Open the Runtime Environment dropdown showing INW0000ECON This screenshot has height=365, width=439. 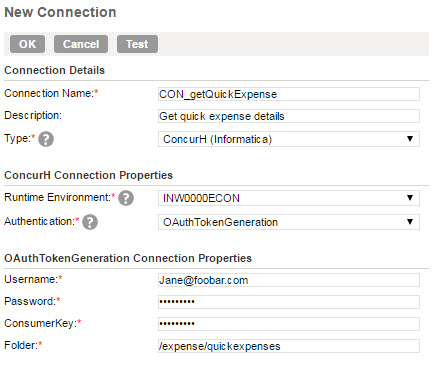[x=289, y=198]
